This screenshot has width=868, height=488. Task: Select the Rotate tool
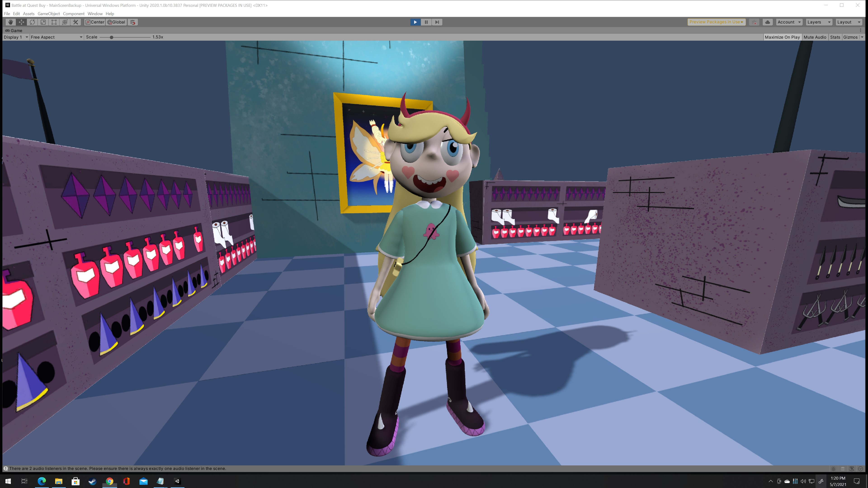(32, 22)
